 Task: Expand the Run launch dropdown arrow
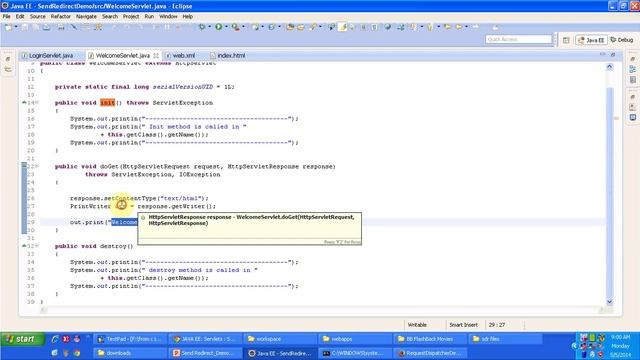[x=226, y=27]
